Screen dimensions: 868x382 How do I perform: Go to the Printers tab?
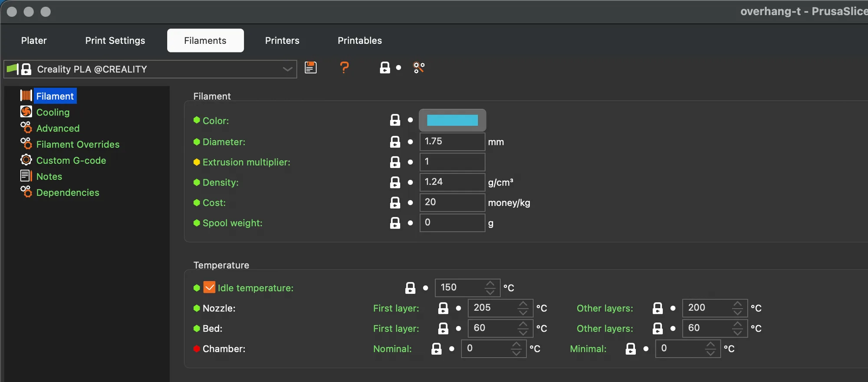(282, 40)
